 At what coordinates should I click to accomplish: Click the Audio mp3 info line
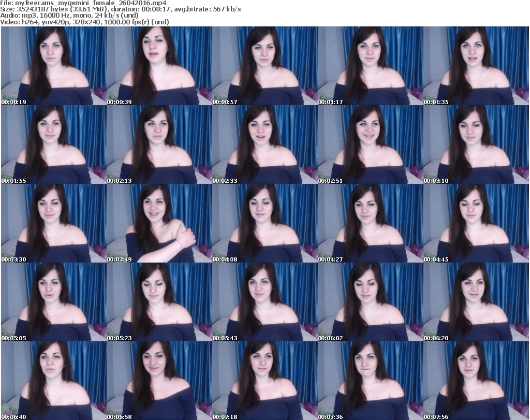click(69, 16)
